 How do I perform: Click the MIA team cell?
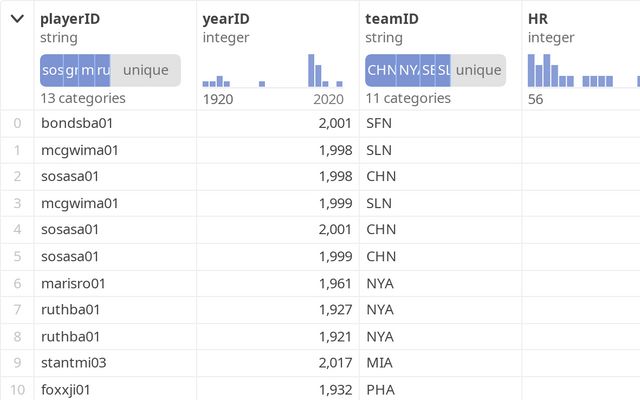click(379, 363)
